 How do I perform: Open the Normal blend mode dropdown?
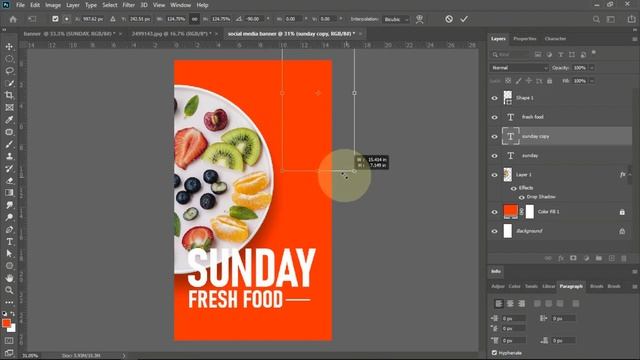(x=519, y=68)
